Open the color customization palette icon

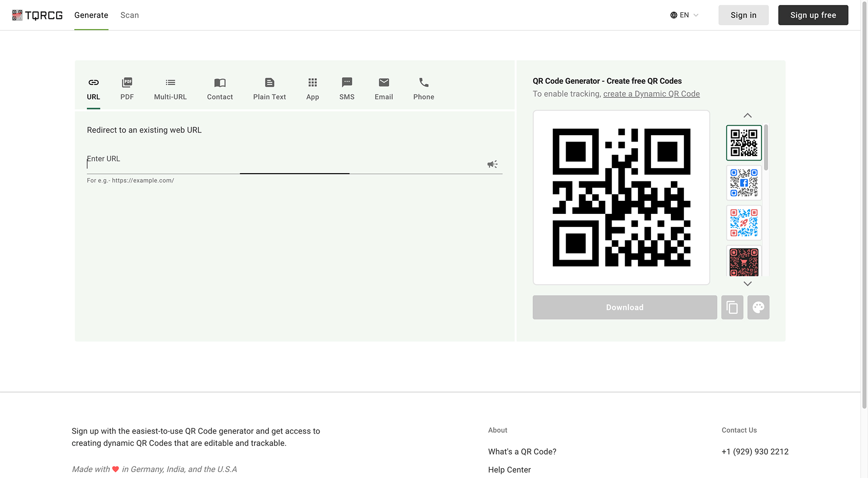click(758, 307)
